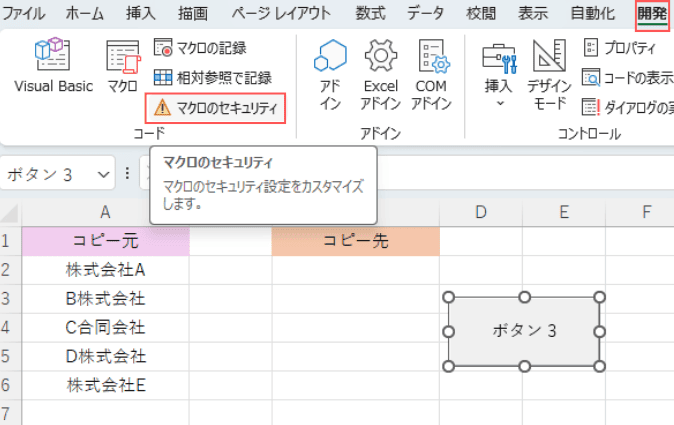
Task: Open プロパティ for the control
Action: [x=620, y=48]
